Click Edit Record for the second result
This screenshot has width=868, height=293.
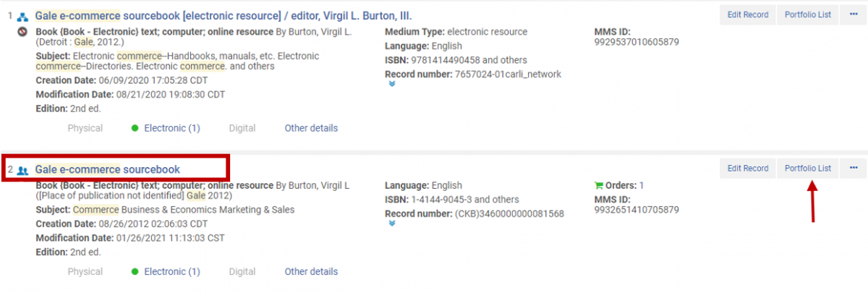click(747, 169)
